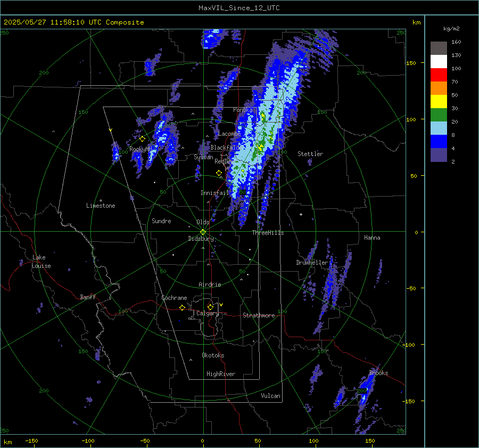Click the 30 value in the legend

tap(455, 108)
